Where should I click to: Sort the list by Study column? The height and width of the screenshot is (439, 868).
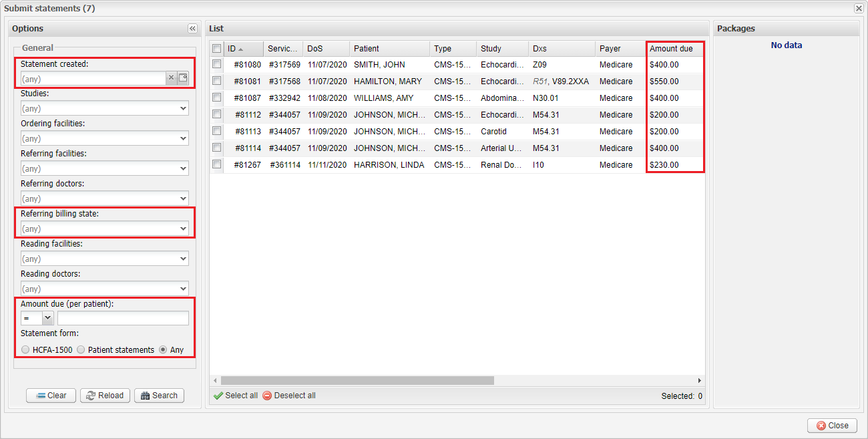click(x=502, y=48)
